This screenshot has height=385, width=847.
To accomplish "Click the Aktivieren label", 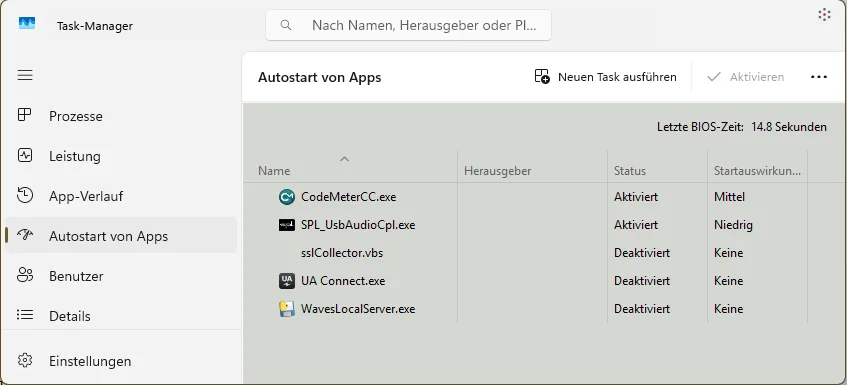I will click(x=757, y=77).
